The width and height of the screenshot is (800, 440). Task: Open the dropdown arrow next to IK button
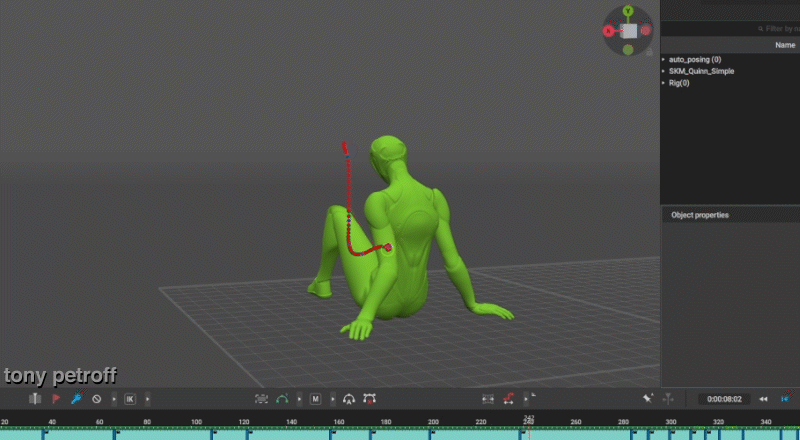[x=148, y=399]
